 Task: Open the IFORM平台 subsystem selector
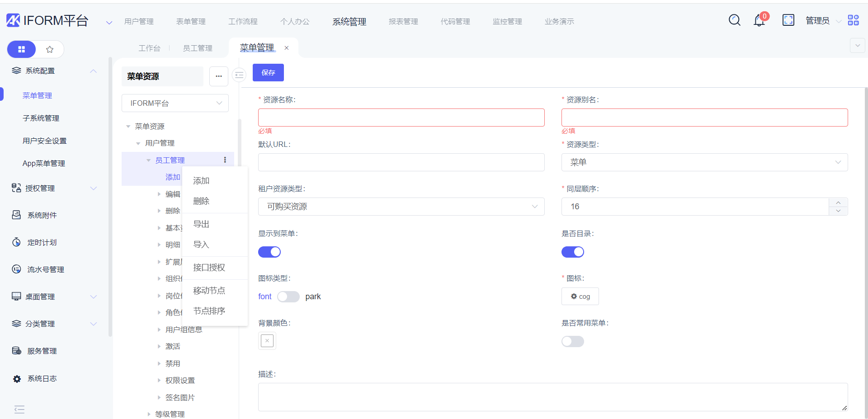click(175, 103)
